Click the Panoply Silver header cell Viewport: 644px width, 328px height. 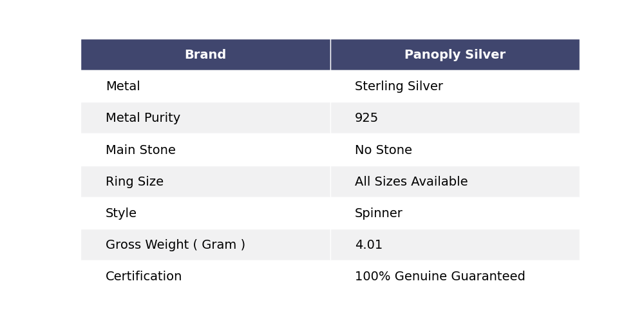455,55
